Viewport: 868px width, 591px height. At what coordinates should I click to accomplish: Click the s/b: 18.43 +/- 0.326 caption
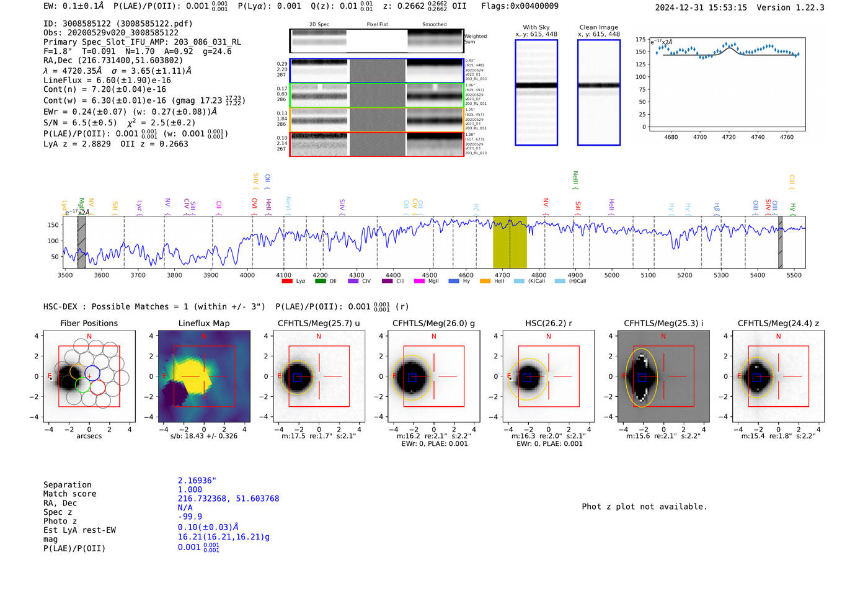[204, 436]
